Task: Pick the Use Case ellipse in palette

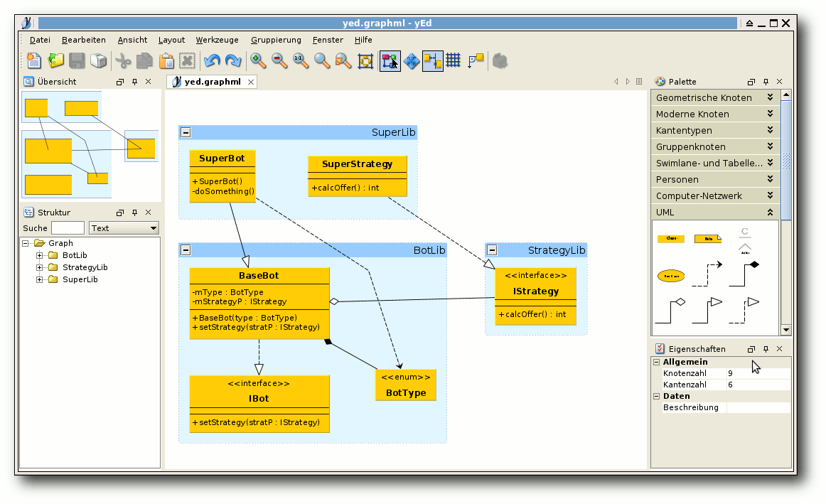Action: (x=671, y=276)
